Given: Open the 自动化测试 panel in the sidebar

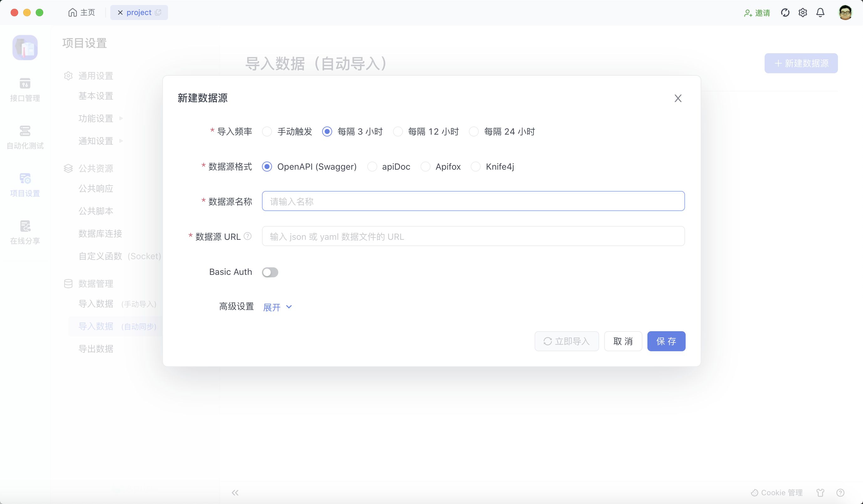Looking at the screenshot, I should 25,137.
